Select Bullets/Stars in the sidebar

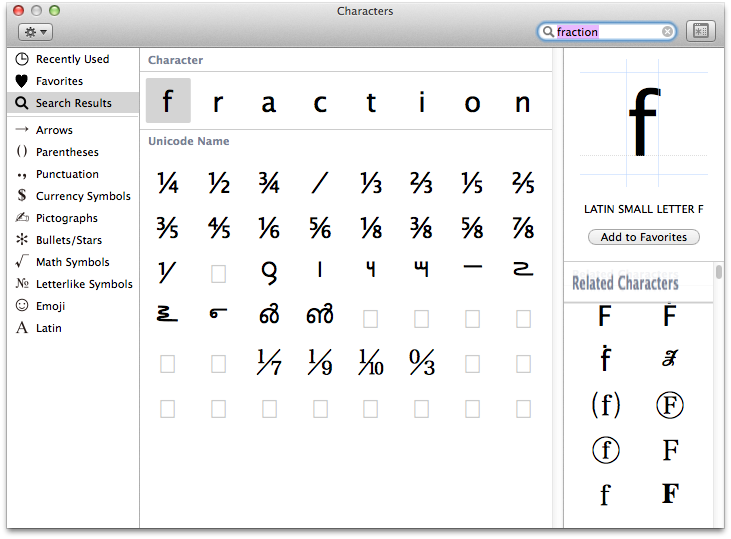[69, 240]
